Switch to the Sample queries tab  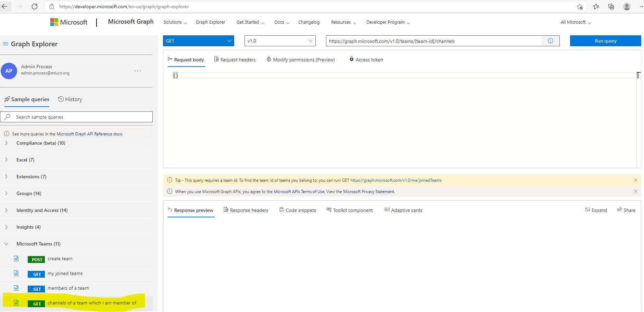[x=27, y=99]
